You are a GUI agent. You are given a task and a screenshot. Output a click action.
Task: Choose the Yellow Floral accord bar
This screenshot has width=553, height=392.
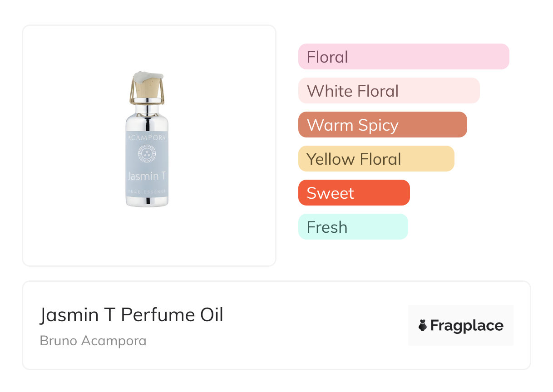[x=376, y=159]
